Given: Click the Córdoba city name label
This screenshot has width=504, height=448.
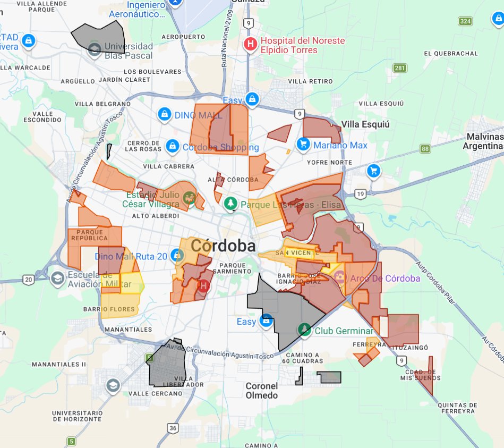Looking at the screenshot, I should 224,246.
